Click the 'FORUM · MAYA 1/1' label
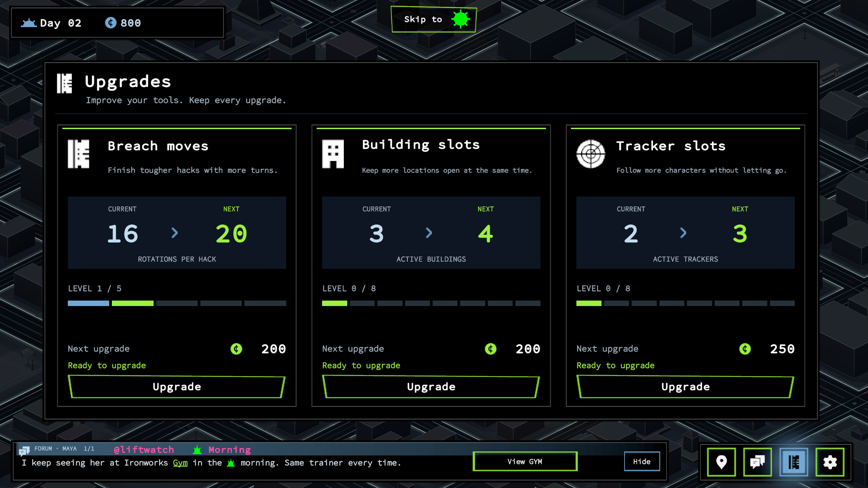The height and width of the screenshot is (488, 868). click(64, 449)
